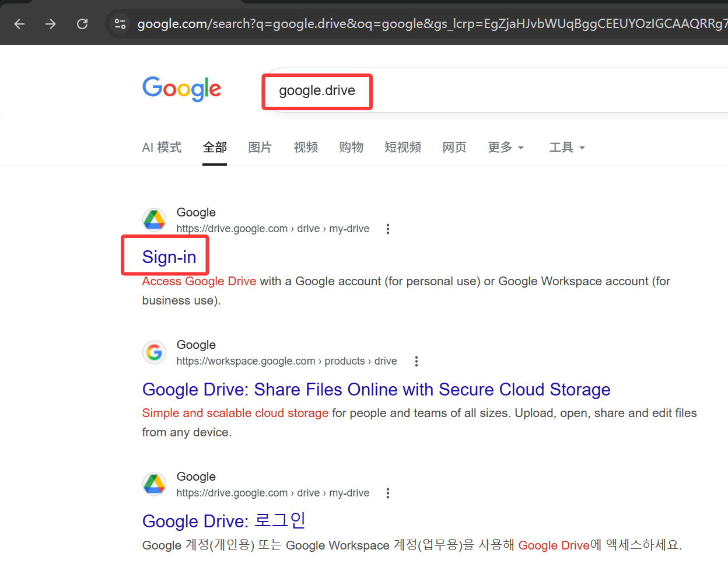Expand the 工具 dropdown
This screenshot has height=581, width=728.
click(567, 148)
